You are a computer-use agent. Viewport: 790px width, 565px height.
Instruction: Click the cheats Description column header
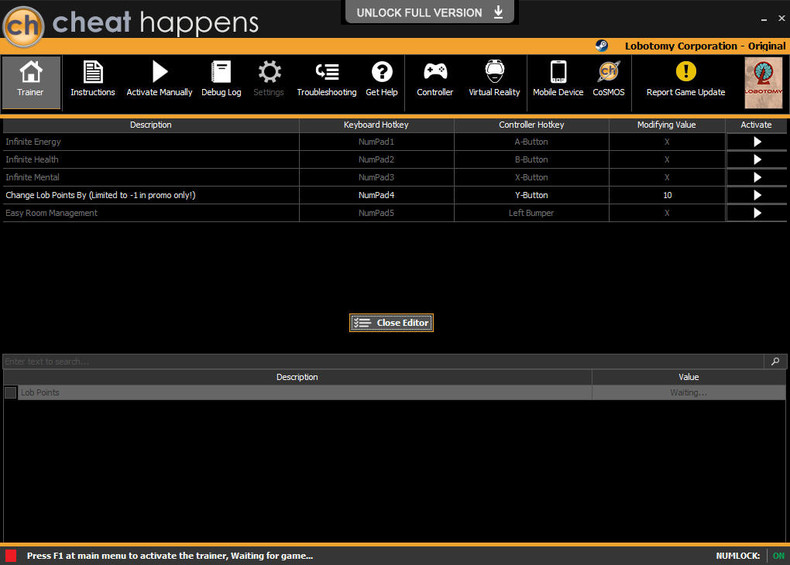tap(151, 125)
